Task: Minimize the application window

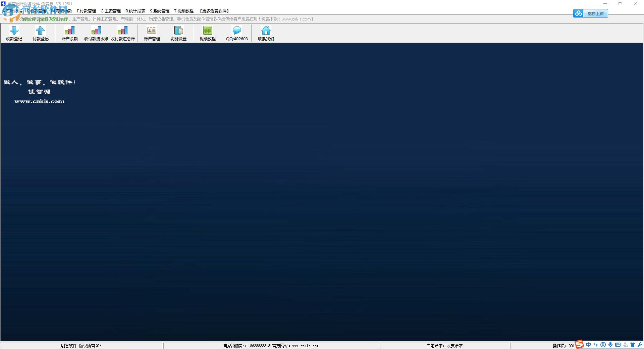Action: tap(605, 4)
